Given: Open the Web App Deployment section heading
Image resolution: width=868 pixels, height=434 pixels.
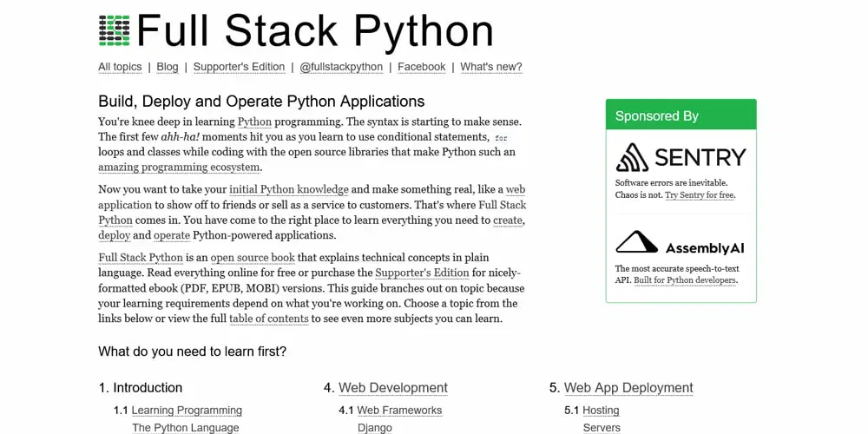Looking at the screenshot, I should click(x=628, y=387).
